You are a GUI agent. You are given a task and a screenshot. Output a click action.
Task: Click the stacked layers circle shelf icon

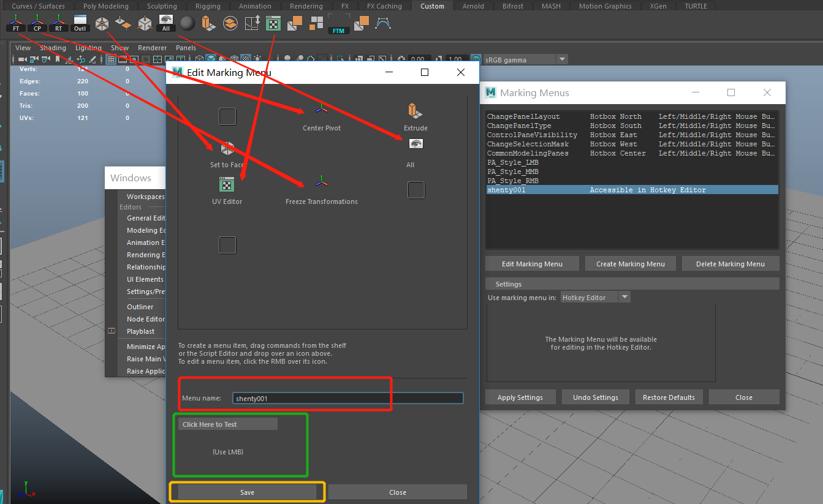point(230,23)
